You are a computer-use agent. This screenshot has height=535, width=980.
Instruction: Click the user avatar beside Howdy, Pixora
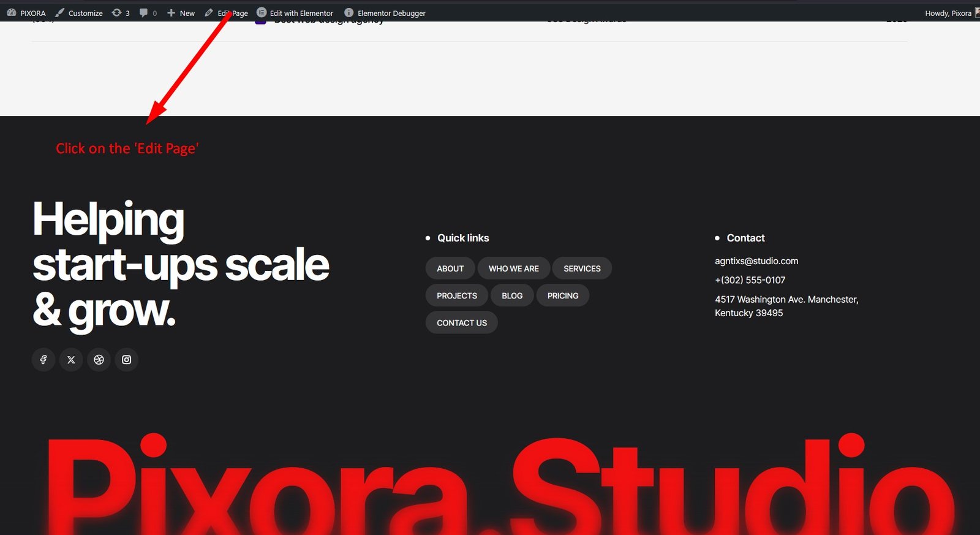[x=976, y=13]
